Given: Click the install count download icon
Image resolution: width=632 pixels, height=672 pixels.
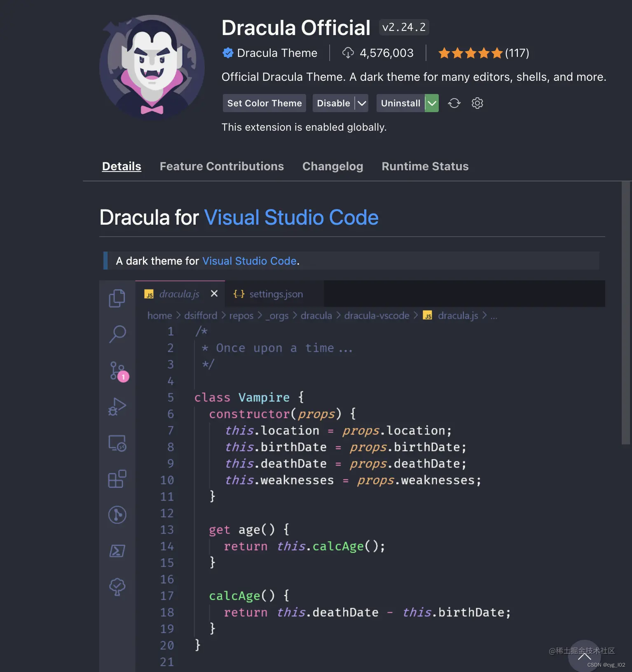Looking at the screenshot, I should [x=348, y=53].
